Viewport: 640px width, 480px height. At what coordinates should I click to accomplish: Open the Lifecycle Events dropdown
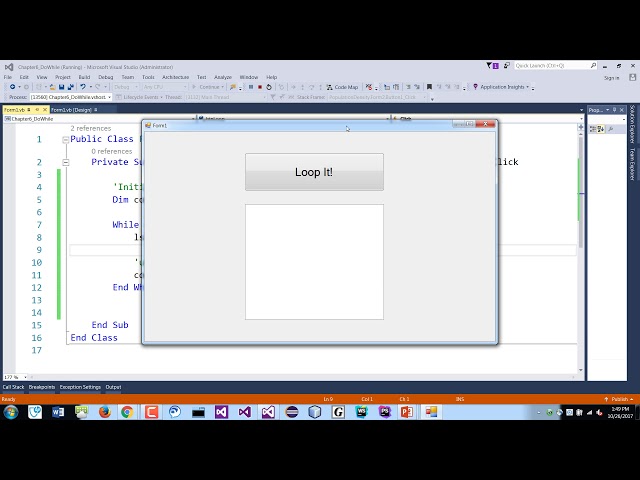coord(140,97)
